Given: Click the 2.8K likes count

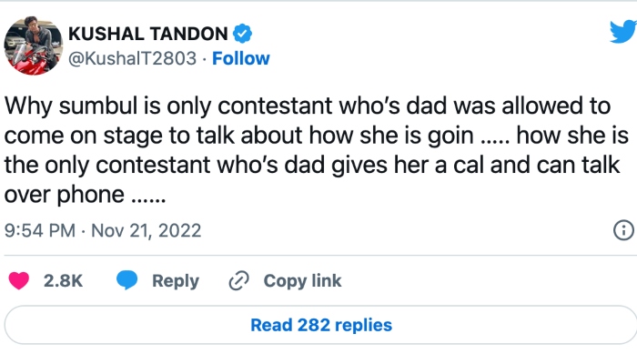Looking at the screenshot, I should coord(63,280).
